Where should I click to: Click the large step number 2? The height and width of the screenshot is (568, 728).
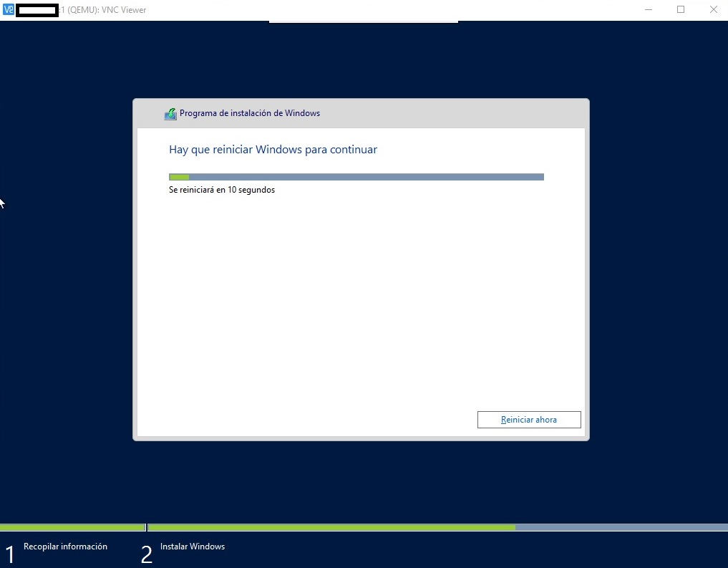click(146, 554)
